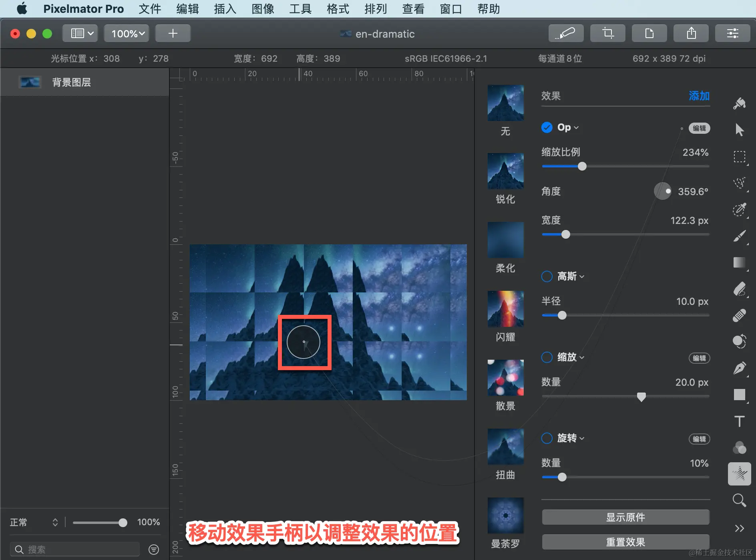Select the Shape rectangle tool
The width and height of the screenshot is (756, 560).
click(739, 395)
